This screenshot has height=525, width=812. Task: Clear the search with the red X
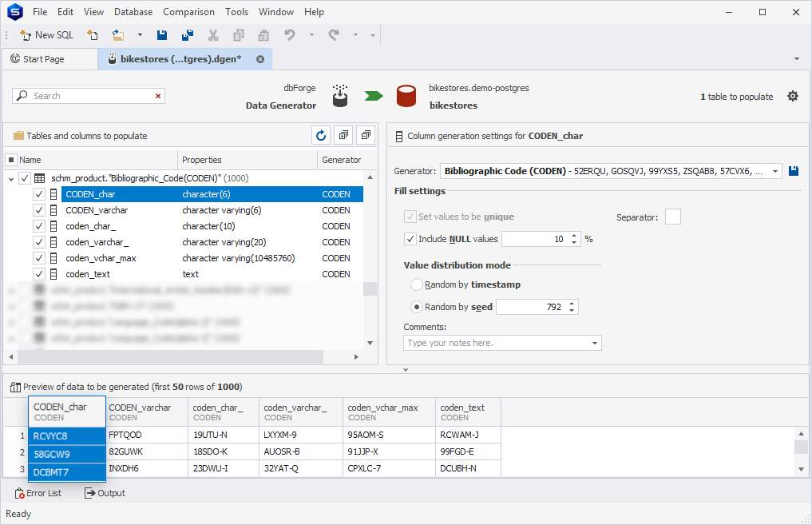pyautogui.click(x=158, y=96)
